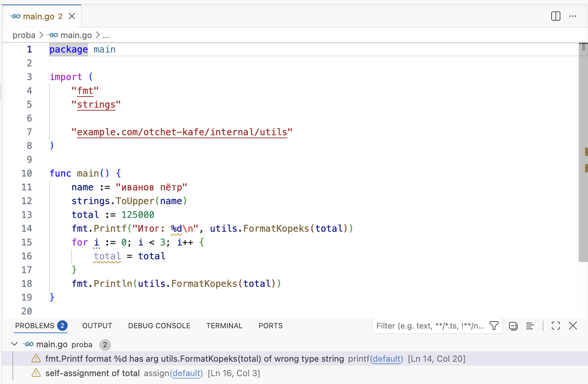The height and width of the screenshot is (384, 588).
Task: Open the TERMINAL panel tab
Action: [x=224, y=326]
